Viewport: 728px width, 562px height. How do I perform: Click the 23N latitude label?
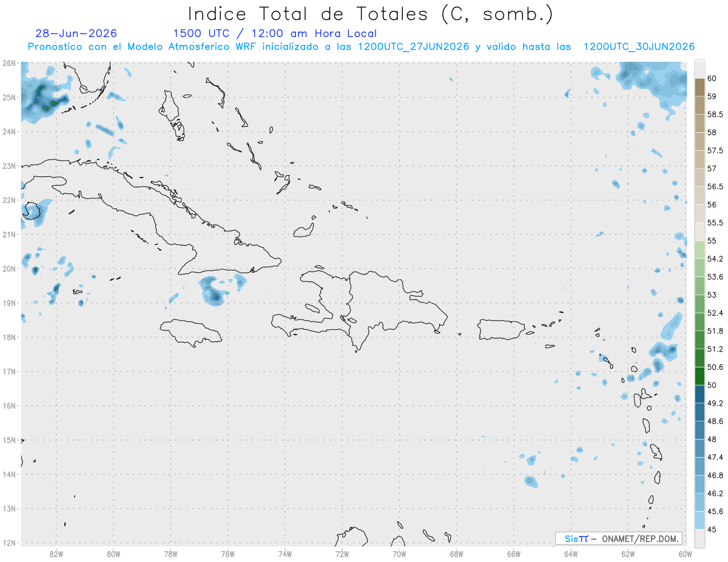click(8, 166)
